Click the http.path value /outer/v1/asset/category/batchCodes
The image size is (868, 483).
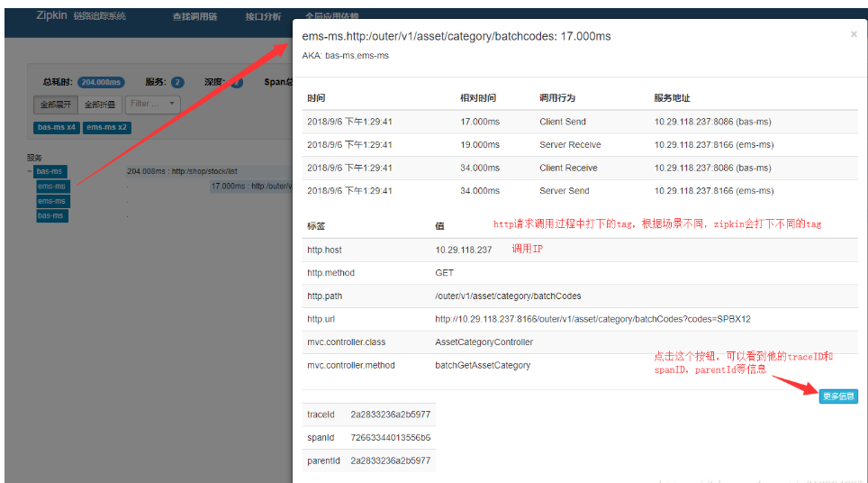(508, 296)
